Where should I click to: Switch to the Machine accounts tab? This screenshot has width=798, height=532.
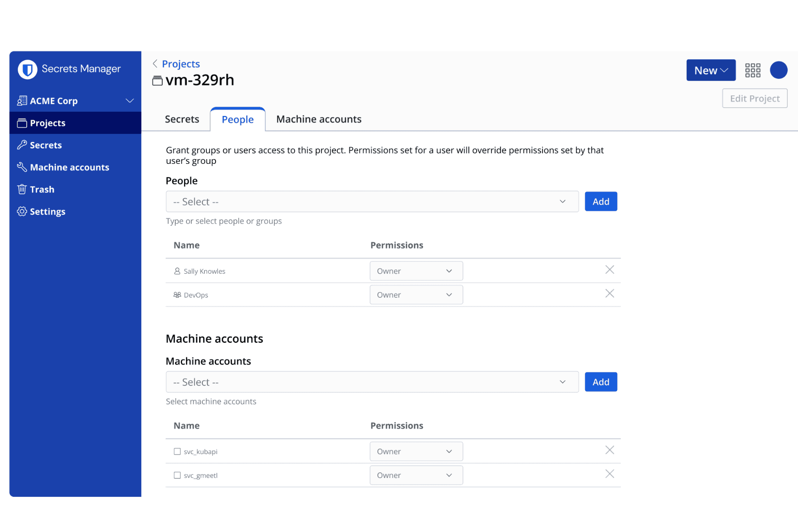tap(318, 119)
